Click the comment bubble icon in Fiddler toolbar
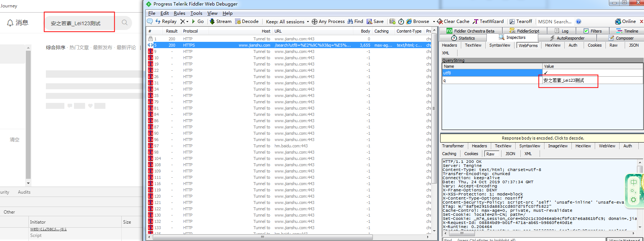 click(x=150, y=21)
